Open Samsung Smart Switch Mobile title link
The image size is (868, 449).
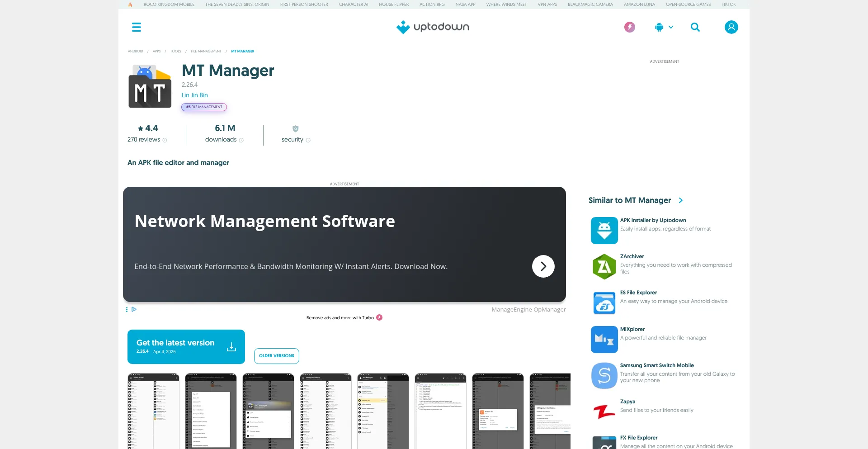point(657,365)
